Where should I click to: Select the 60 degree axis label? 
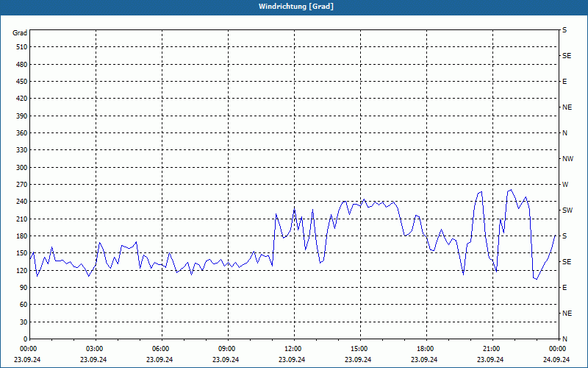(24, 305)
